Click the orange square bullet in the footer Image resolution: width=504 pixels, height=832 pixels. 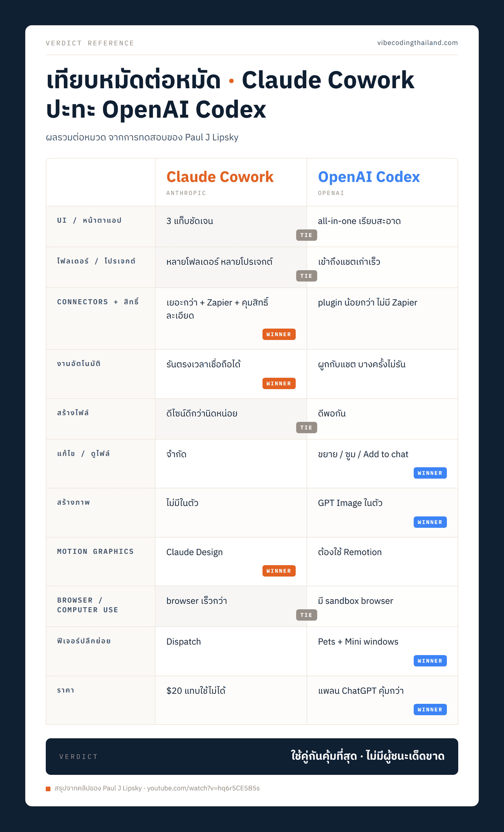48,789
